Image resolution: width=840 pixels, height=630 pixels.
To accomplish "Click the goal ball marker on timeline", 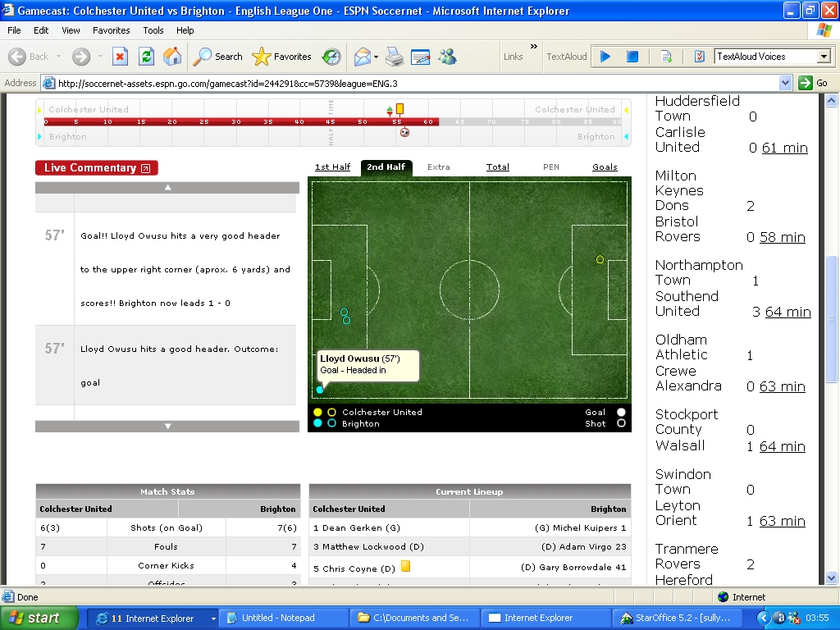I will 405,132.
